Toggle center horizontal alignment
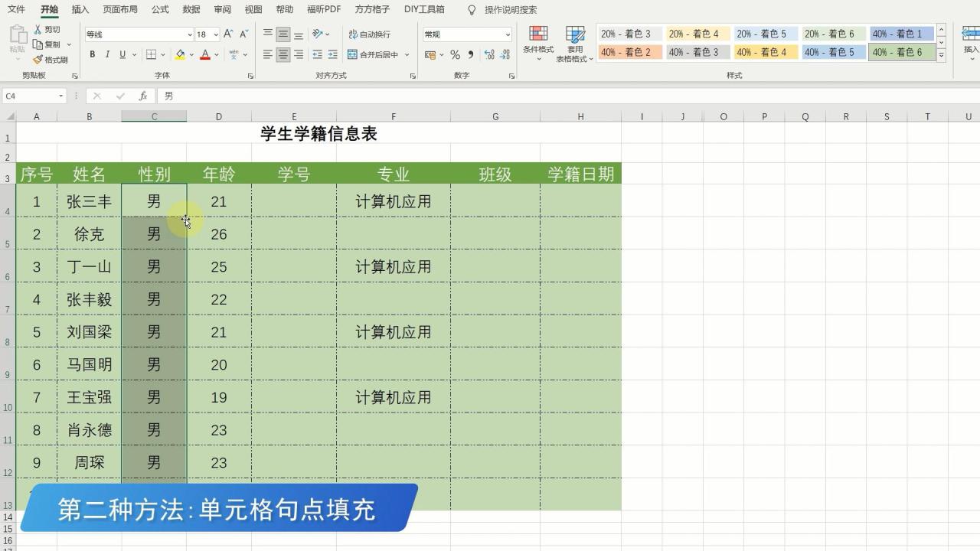This screenshot has width=980, height=551. (x=283, y=54)
